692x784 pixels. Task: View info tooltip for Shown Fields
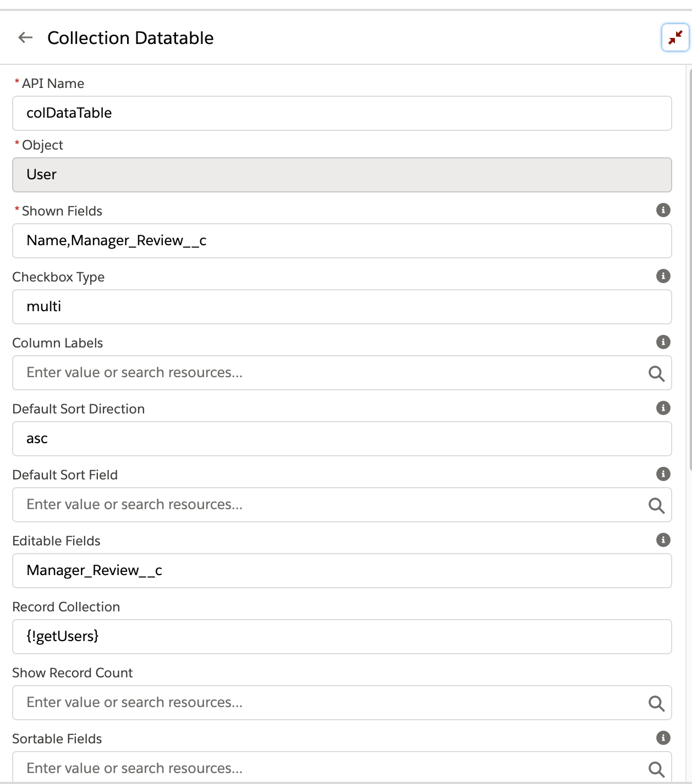coord(663,211)
